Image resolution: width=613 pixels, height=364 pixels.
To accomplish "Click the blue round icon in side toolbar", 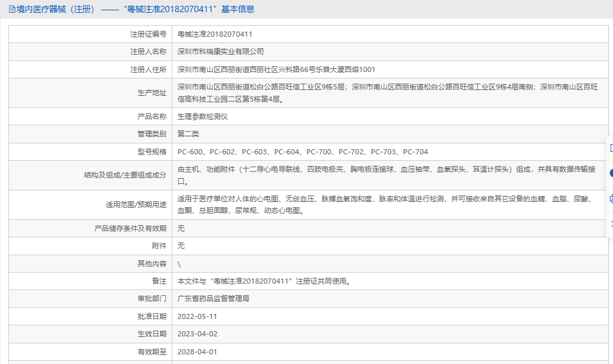I will (611, 173).
